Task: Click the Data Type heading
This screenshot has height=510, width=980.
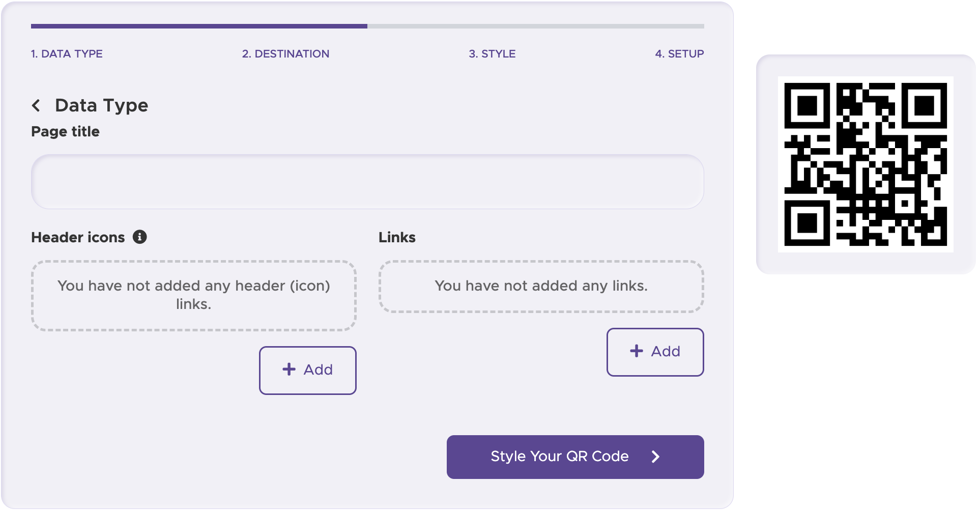Action: click(x=101, y=105)
